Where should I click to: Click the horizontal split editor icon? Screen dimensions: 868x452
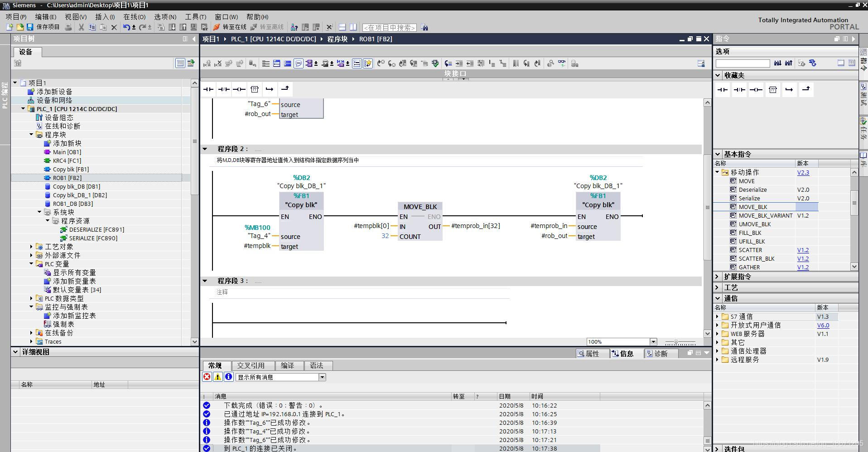click(x=342, y=27)
